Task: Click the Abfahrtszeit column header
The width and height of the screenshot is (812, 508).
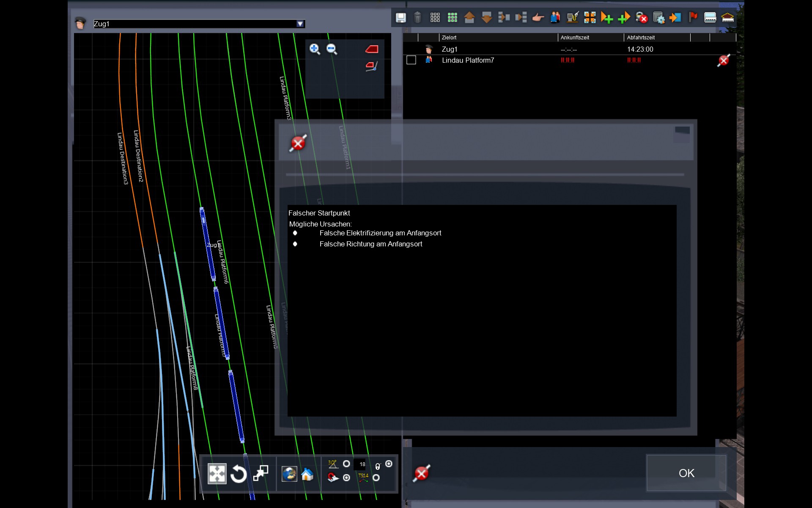Action: pyautogui.click(x=640, y=38)
